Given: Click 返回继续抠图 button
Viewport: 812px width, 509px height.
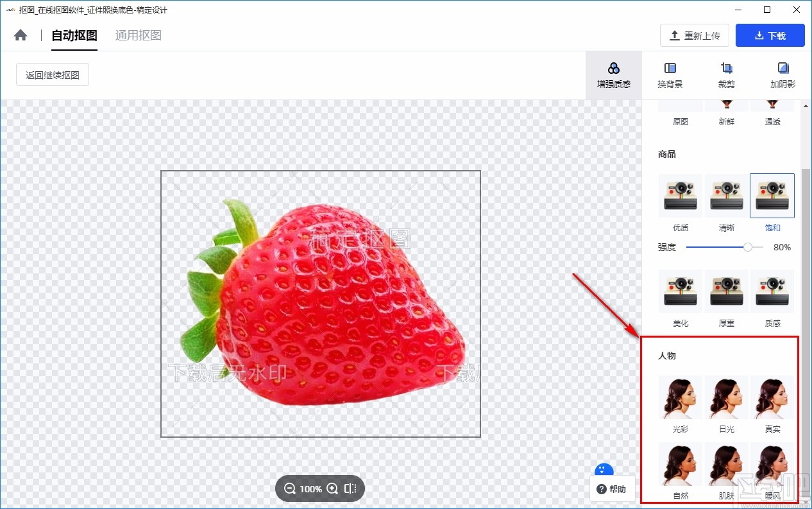Looking at the screenshot, I should 53,74.
